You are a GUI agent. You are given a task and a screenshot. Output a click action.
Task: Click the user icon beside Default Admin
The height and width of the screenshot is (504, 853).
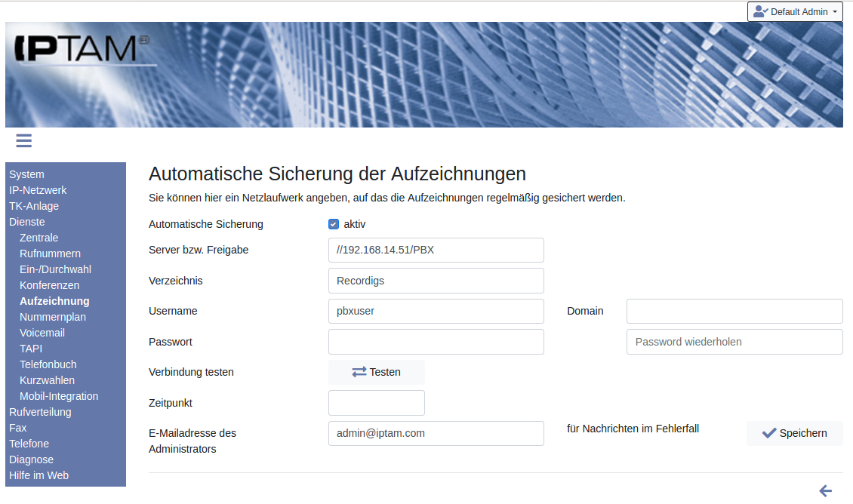(760, 11)
